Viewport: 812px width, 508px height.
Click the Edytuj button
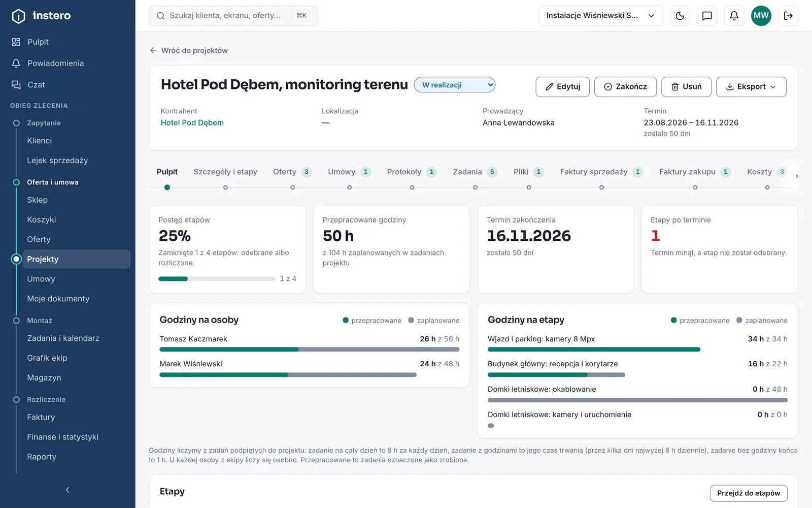pyautogui.click(x=562, y=87)
